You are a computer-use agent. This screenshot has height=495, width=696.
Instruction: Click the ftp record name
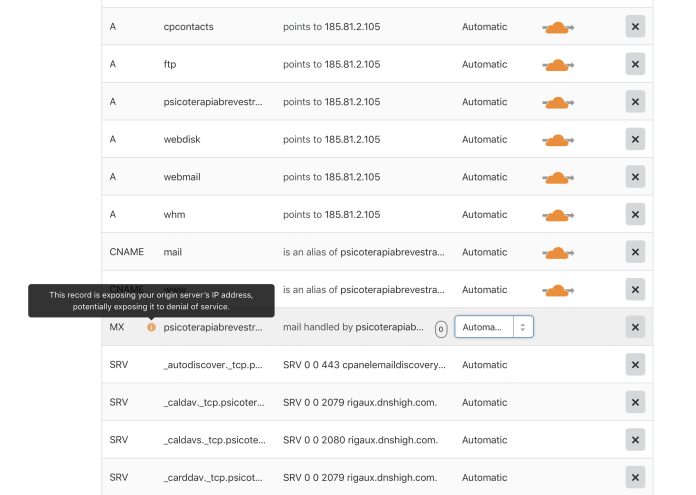coord(170,64)
